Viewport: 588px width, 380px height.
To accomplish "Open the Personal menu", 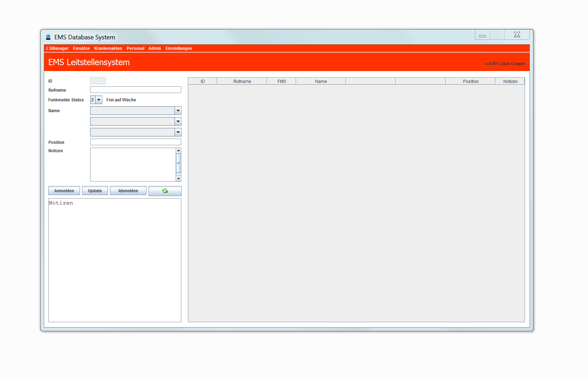I will point(135,48).
